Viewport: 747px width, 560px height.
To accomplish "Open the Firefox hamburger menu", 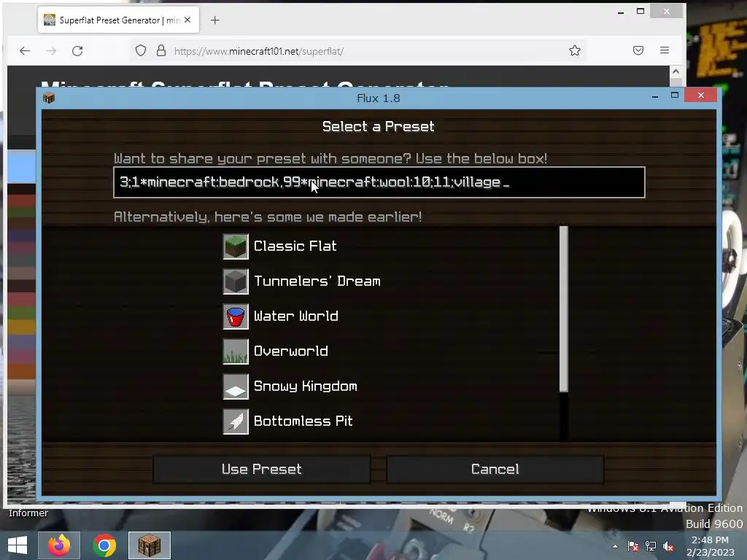I will (x=665, y=50).
